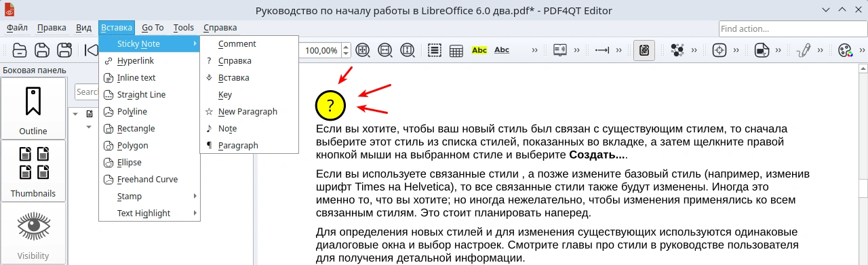Select Rectangle annotation

[149, 129]
